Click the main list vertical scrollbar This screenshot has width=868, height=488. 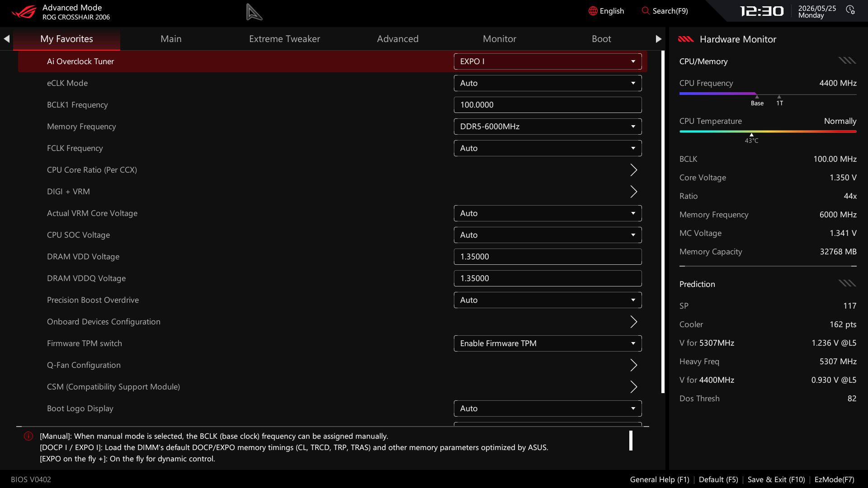click(663, 221)
